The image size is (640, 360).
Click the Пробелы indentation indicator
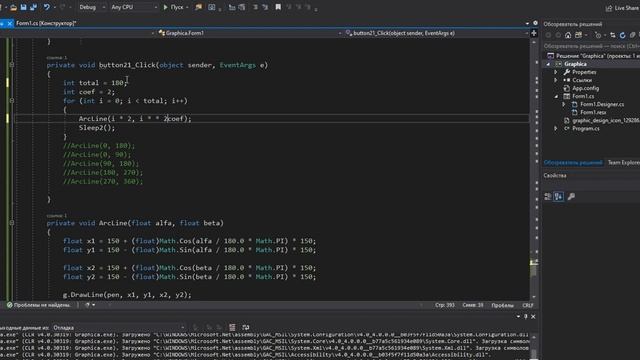point(502,305)
